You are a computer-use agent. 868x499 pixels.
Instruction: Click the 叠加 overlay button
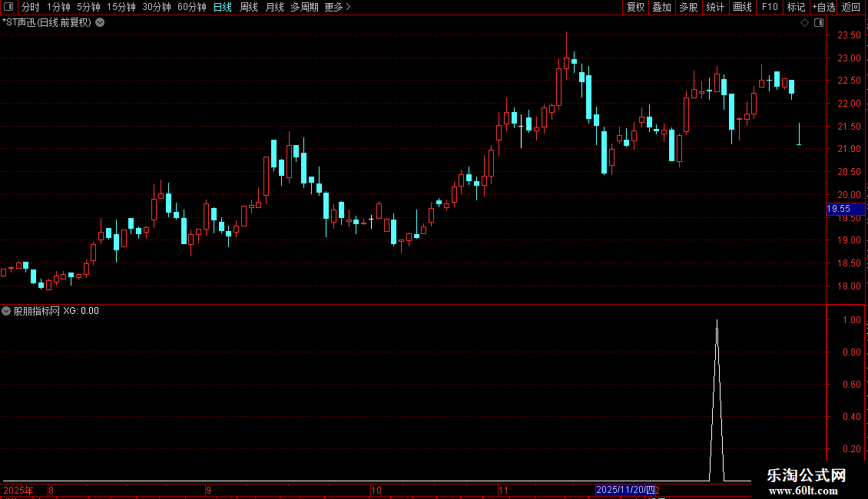[x=661, y=7]
